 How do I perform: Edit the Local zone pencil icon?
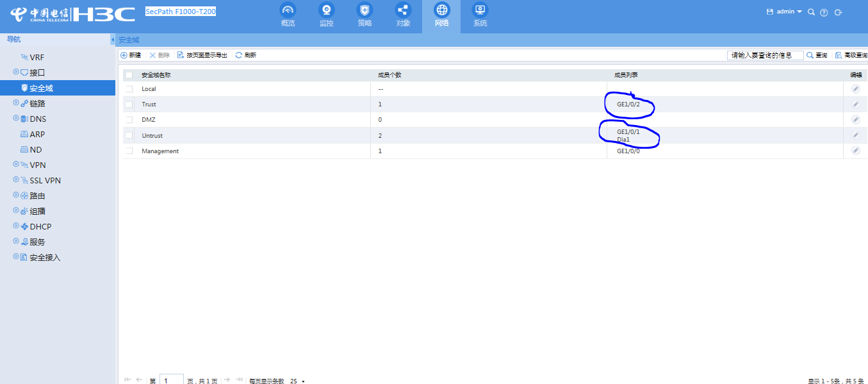point(855,88)
